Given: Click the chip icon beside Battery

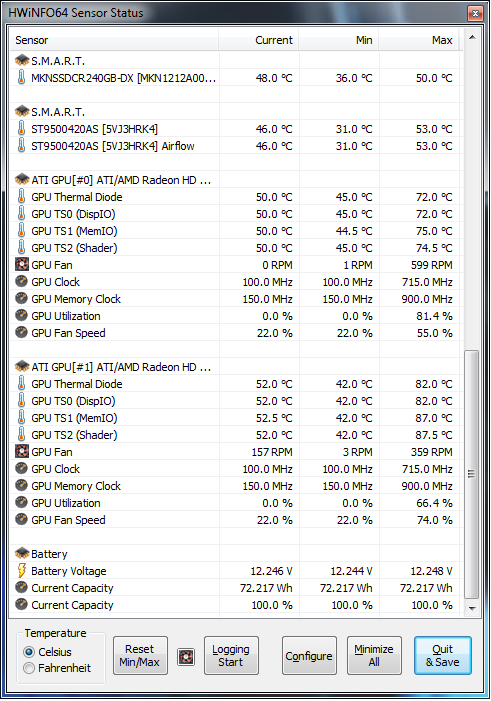Looking at the screenshot, I should click(21, 553).
